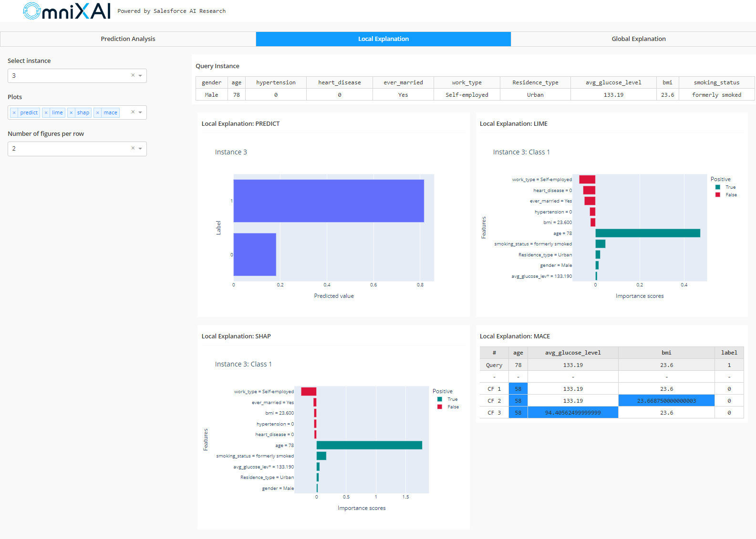756x539 pixels.
Task: Click the gender header in Query Instance table
Action: [x=211, y=82]
